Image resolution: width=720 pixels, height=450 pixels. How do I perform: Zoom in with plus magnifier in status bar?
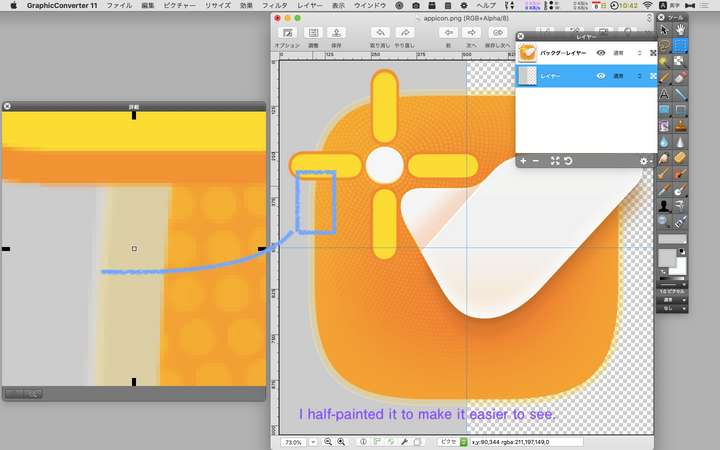point(341,442)
